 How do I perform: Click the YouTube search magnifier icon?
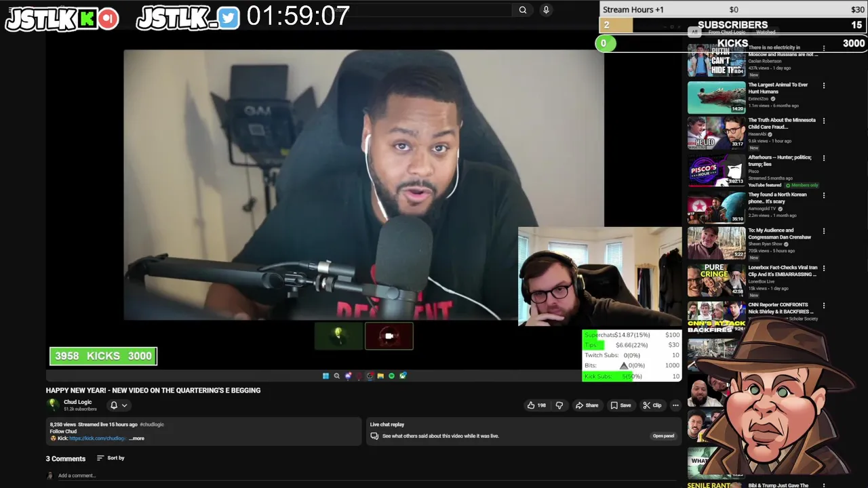click(x=522, y=10)
